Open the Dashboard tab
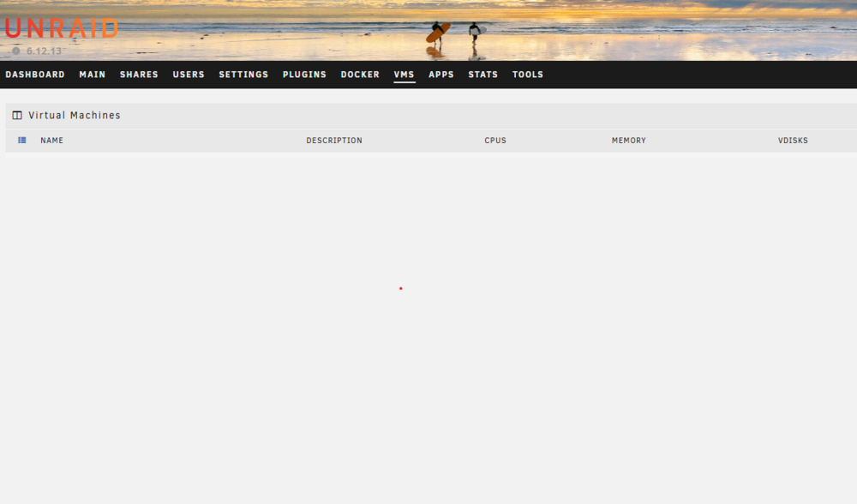Screen dimensions: 857x504 pos(35,75)
